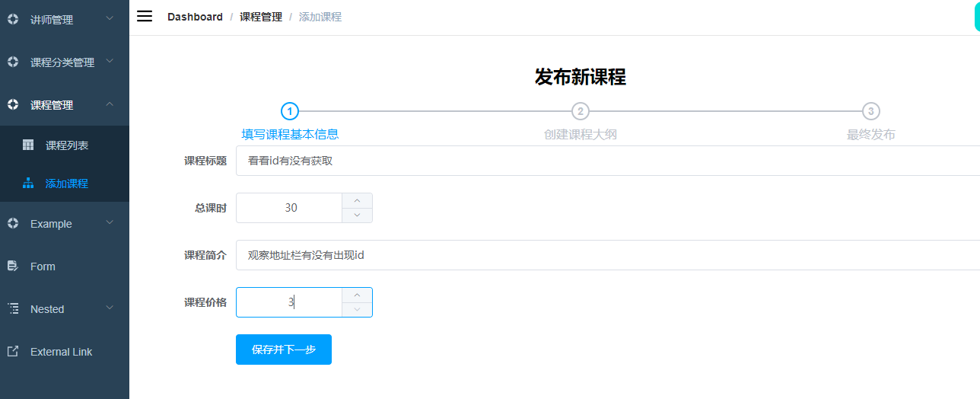Expand the 课程分类管理 menu chevron

110,60
